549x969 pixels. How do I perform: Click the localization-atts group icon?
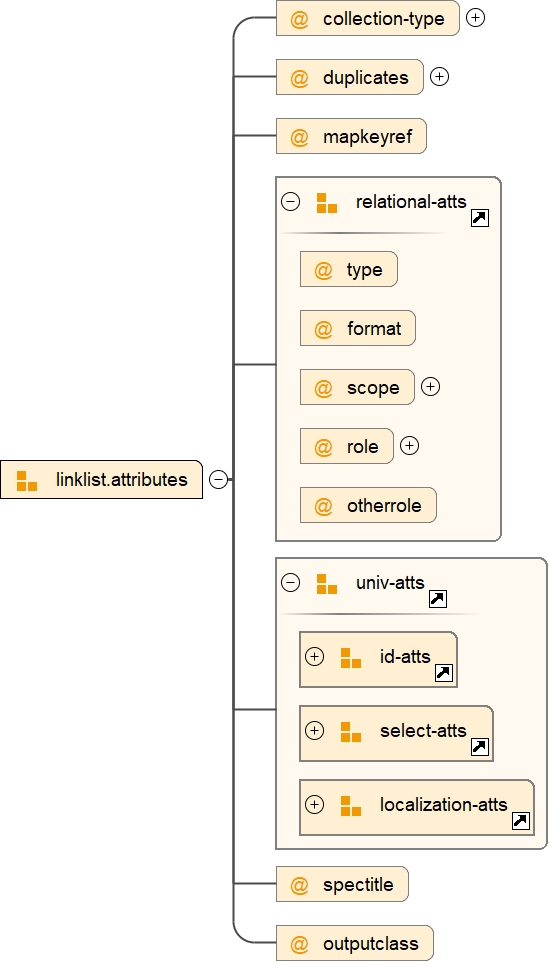pos(351,806)
